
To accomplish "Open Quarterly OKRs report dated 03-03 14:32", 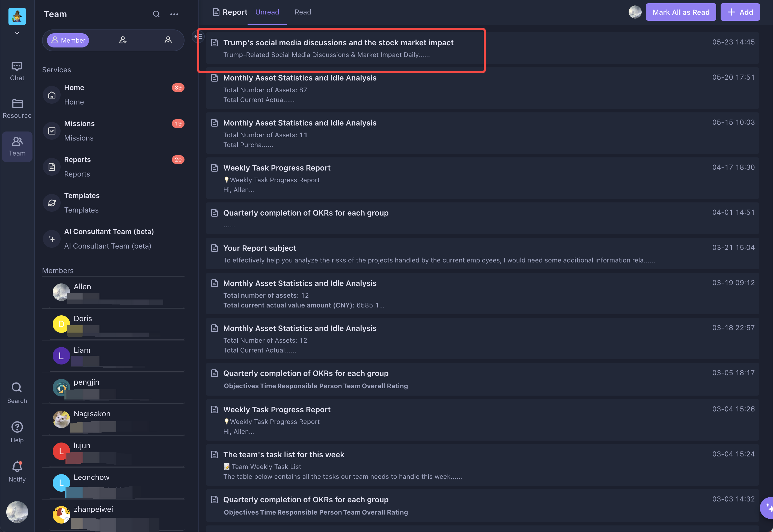I will point(482,506).
